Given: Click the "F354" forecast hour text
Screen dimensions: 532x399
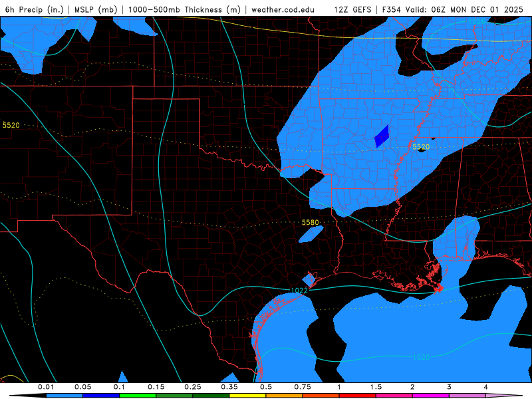Looking at the screenshot, I should [392, 9].
